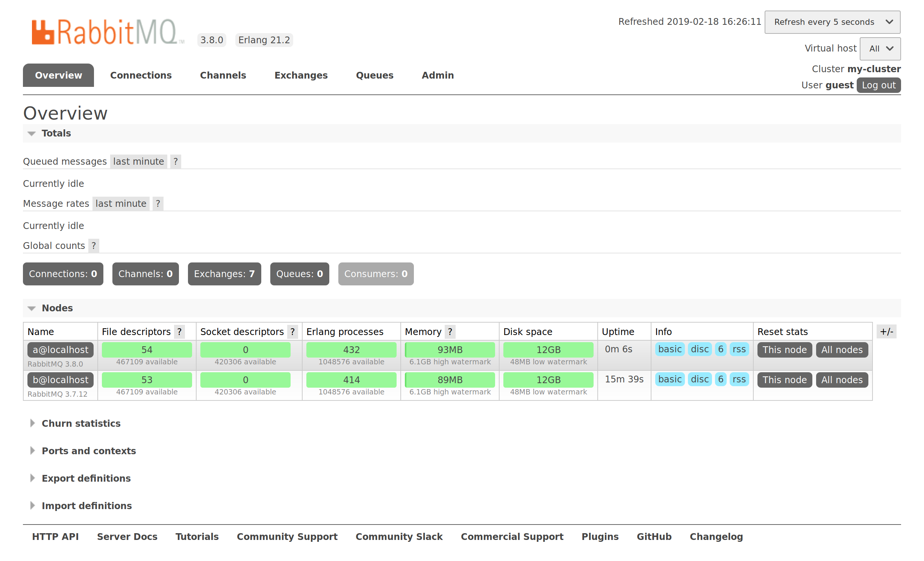Click Global counts help question mark

pos(94,246)
